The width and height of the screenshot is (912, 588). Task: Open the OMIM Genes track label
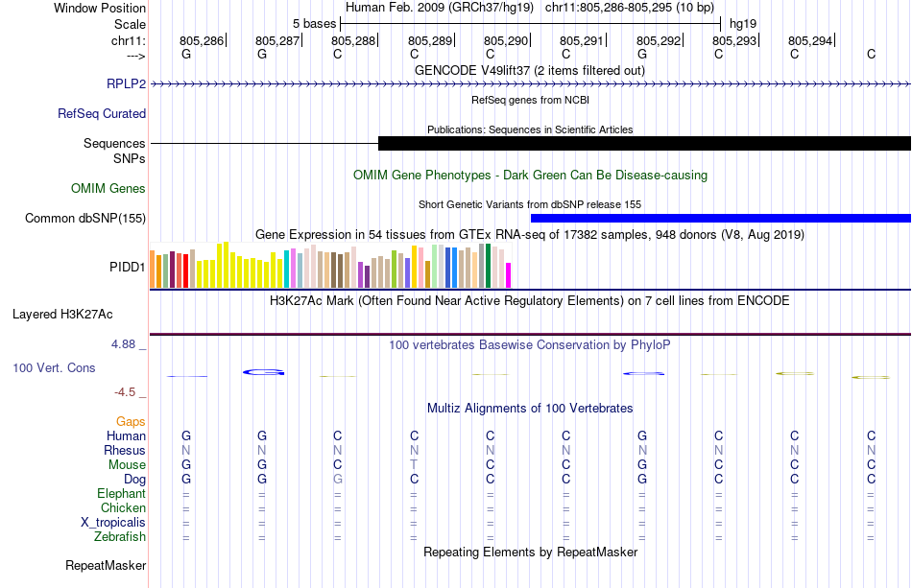(108, 188)
